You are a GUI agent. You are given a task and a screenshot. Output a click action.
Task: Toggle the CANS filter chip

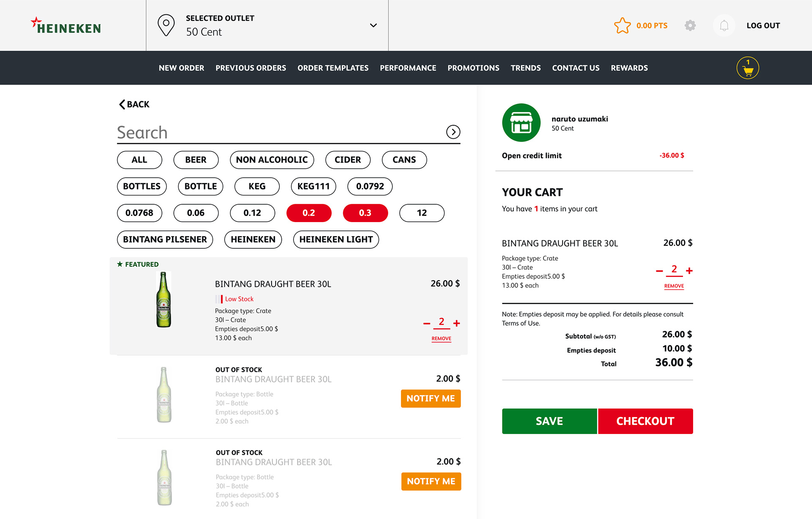click(404, 160)
